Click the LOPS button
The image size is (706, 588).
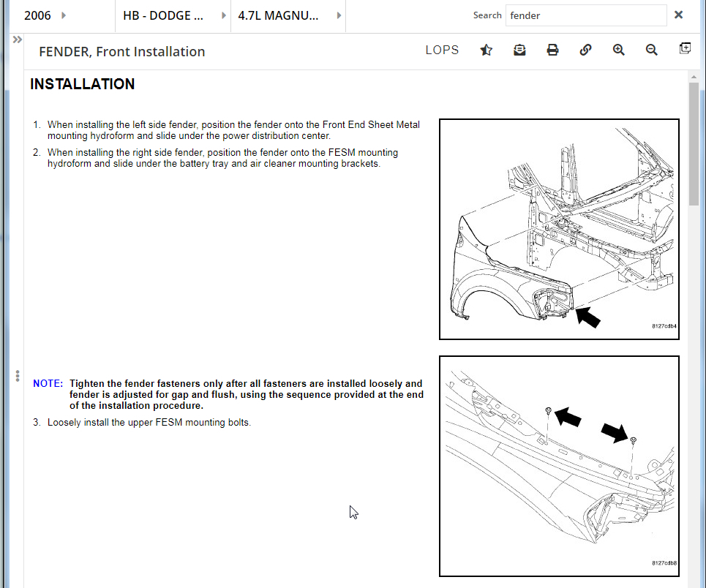(442, 50)
